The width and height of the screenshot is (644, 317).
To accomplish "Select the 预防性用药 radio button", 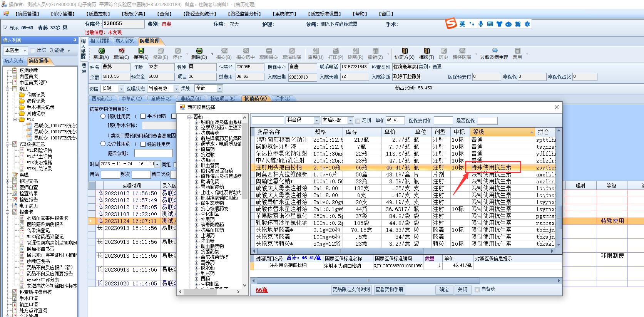I will (103, 116).
